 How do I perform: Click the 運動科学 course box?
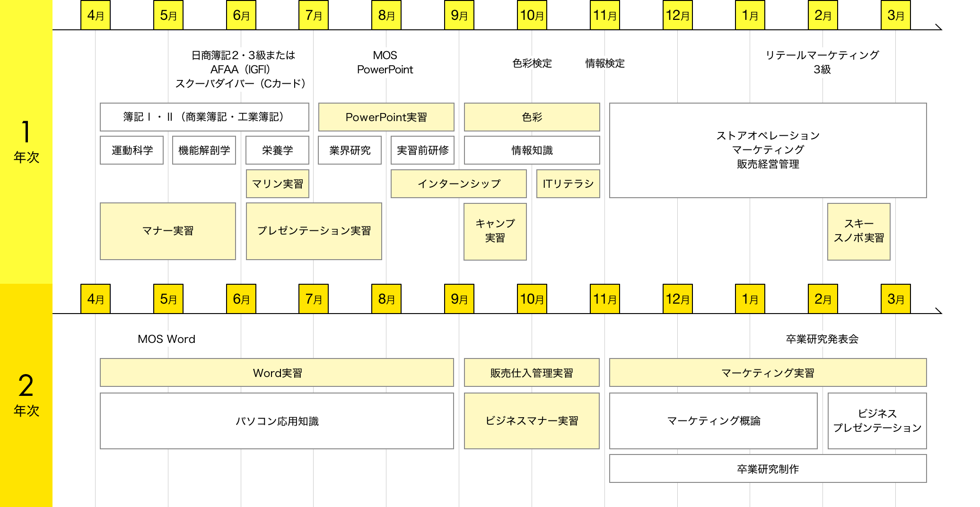[132, 150]
